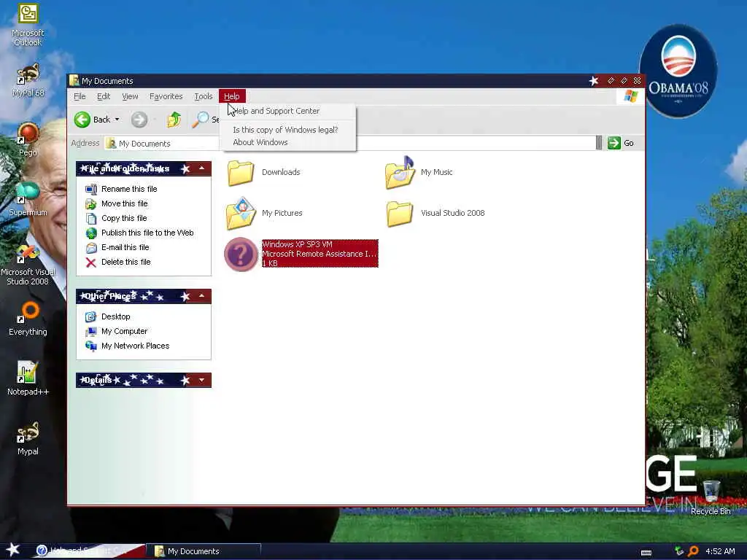This screenshot has height=560, width=747.
Task: Launch the Everything search desktop shortcut
Action: click(28, 318)
